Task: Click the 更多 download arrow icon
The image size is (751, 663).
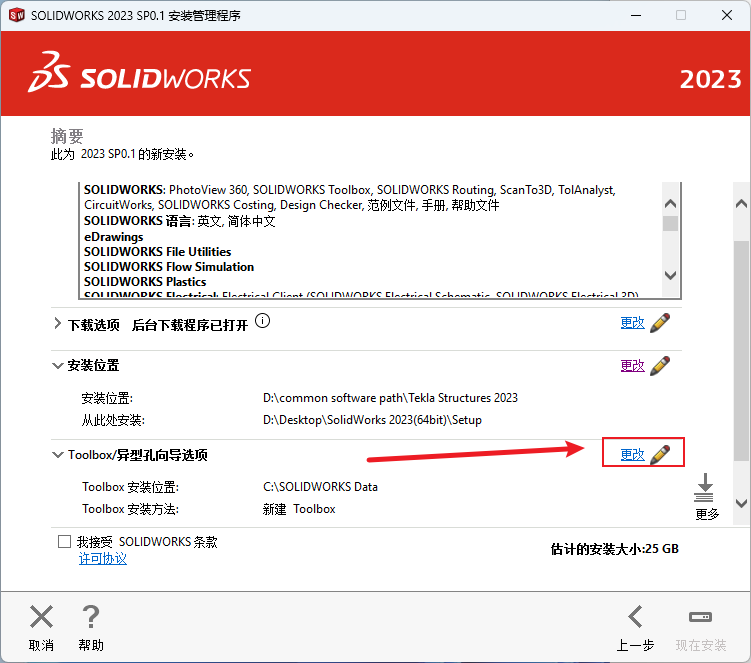Action: pyautogui.click(x=705, y=488)
